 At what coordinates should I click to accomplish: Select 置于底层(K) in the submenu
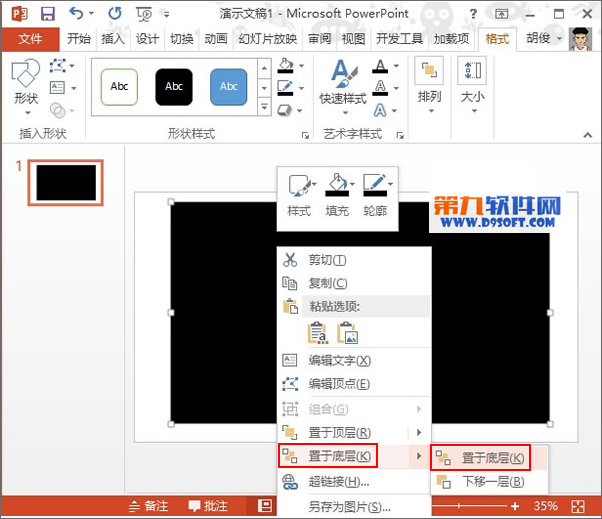[489, 458]
